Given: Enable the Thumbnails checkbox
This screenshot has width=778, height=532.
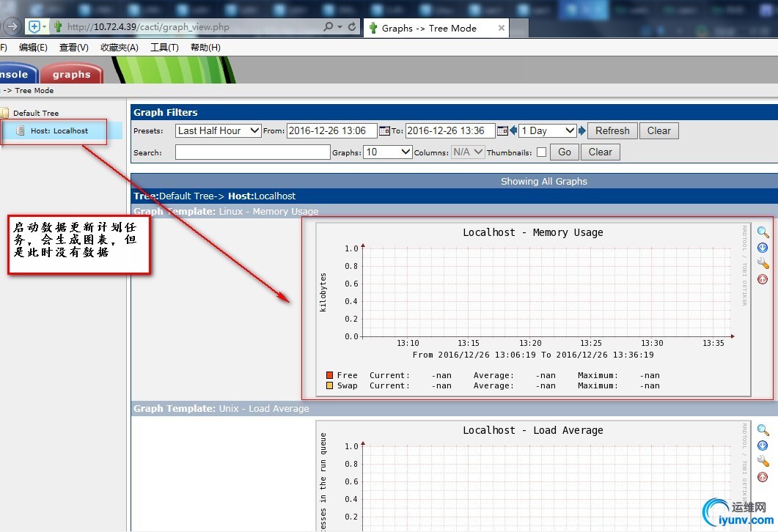Looking at the screenshot, I should pos(541,152).
